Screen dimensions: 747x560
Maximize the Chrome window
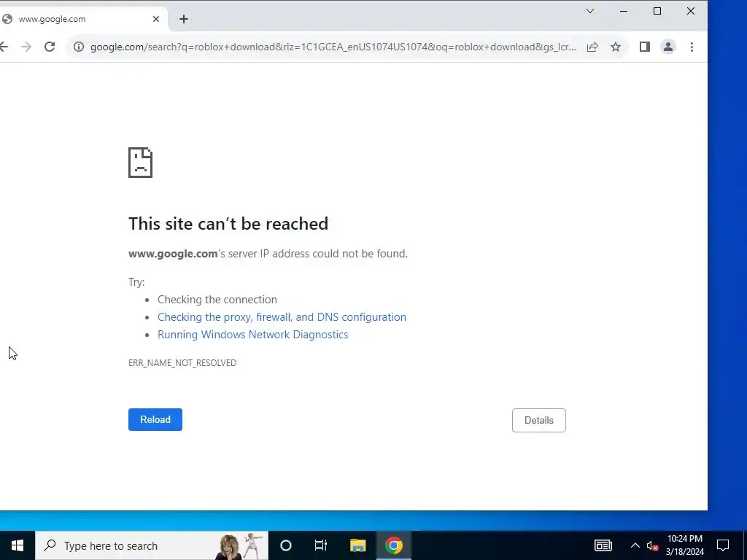[x=657, y=11]
